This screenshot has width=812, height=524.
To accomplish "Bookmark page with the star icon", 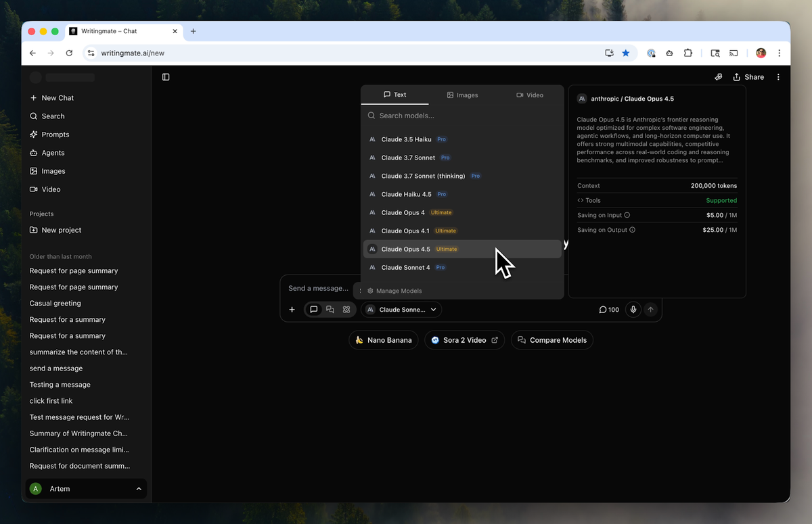I will (x=626, y=53).
